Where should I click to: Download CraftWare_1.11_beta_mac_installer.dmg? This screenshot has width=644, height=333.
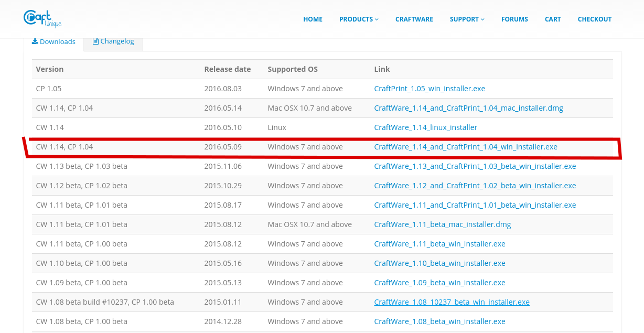coord(442,224)
